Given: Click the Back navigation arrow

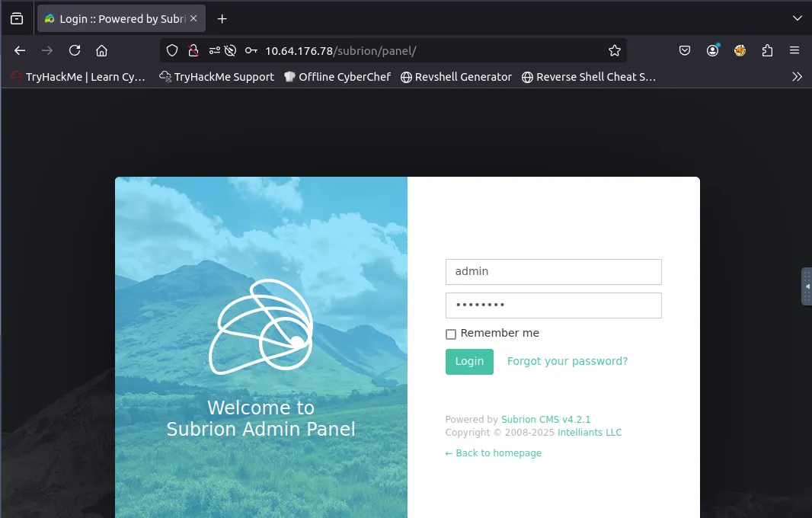Looking at the screenshot, I should coord(20,50).
